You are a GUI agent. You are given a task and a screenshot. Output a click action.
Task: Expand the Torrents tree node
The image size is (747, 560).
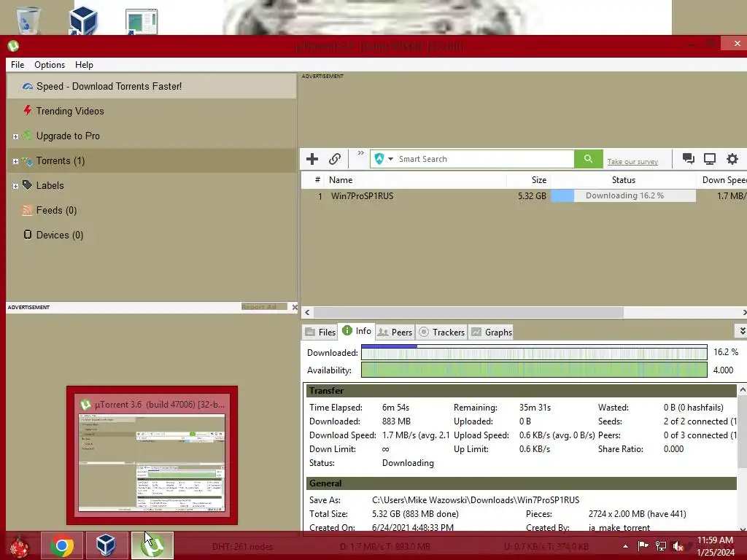click(x=15, y=161)
